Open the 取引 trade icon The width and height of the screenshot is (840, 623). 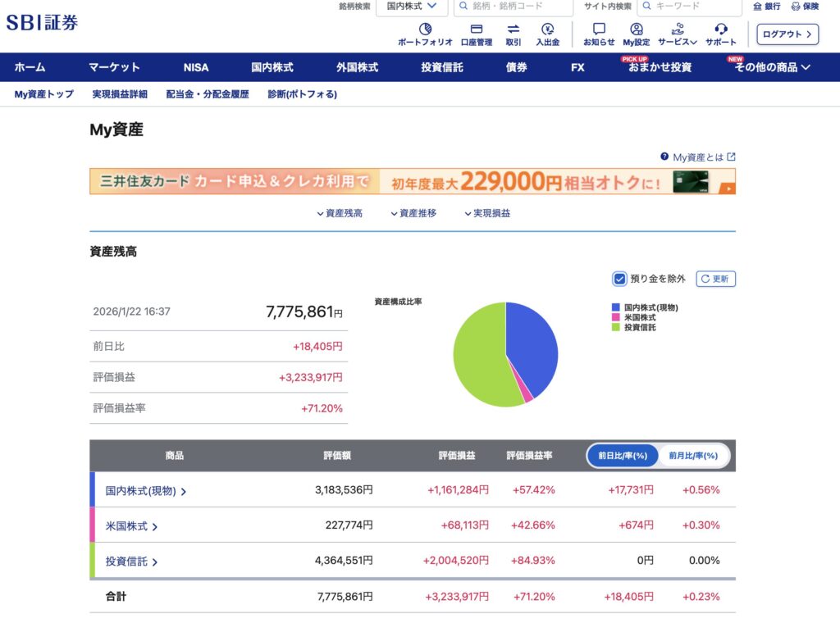514,34
